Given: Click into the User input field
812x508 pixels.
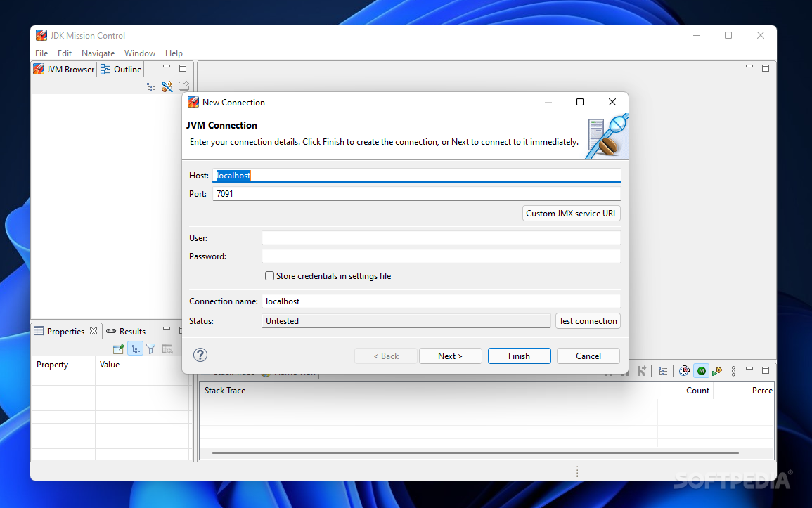Looking at the screenshot, I should pos(442,238).
